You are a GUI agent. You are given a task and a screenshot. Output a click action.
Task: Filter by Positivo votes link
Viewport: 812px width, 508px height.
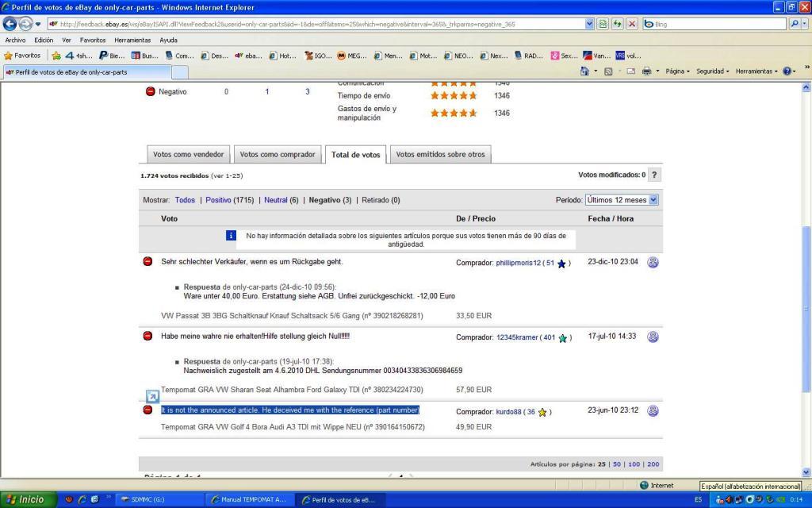218,200
